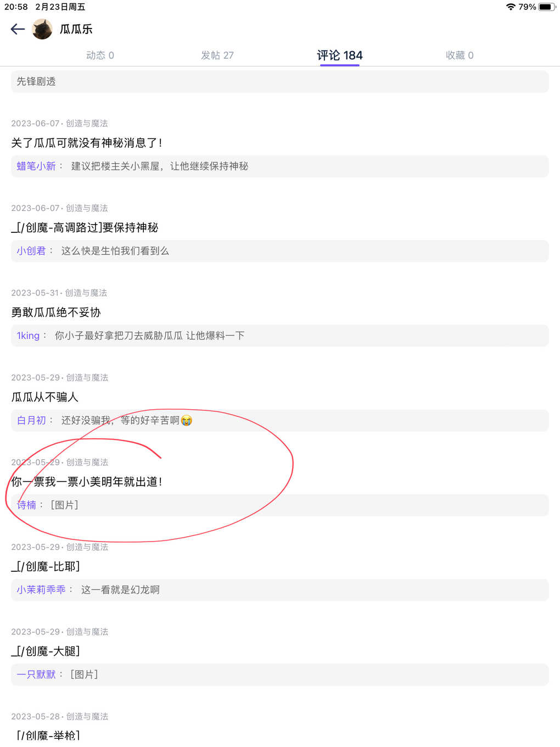Open 小茉莉乖乖 profile link

point(41,589)
